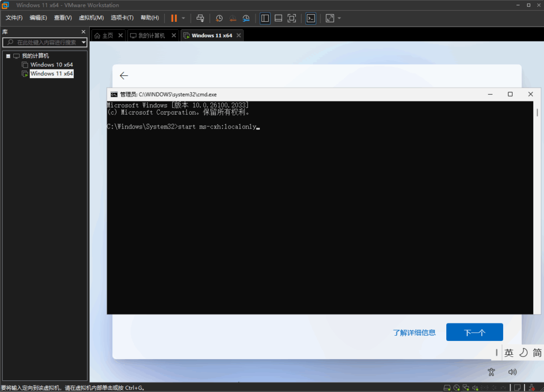Toggle the half-moon IME width icon
Viewport: 544px width, 392px height.
(x=523, y=353)
